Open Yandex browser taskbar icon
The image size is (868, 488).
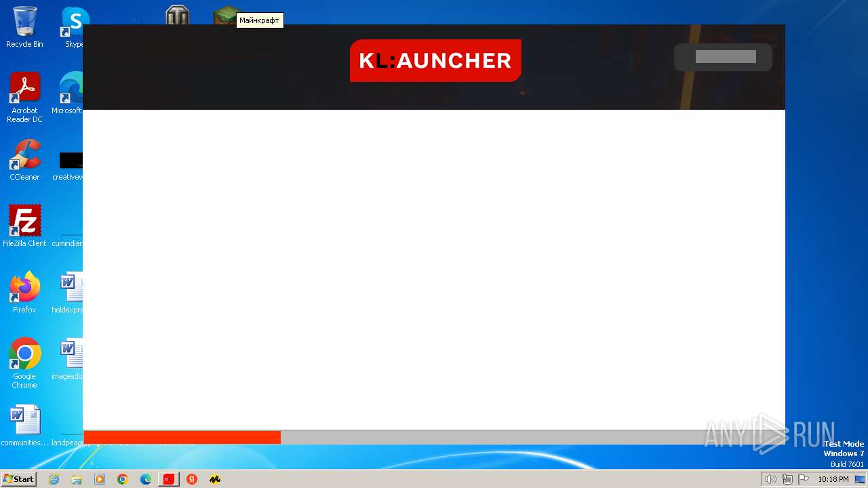(x=192, y=479)
